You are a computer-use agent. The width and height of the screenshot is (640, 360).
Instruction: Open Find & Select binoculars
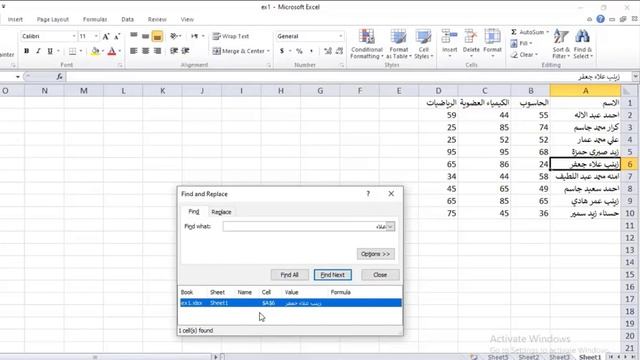click(x=582, y=44)
